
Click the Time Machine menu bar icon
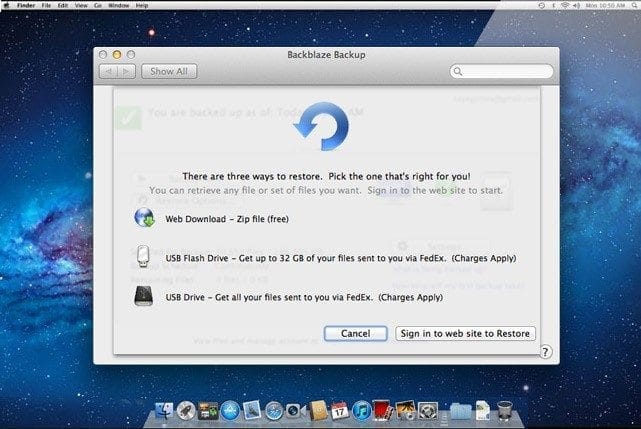pyautogui.click(x=542, y=5)
